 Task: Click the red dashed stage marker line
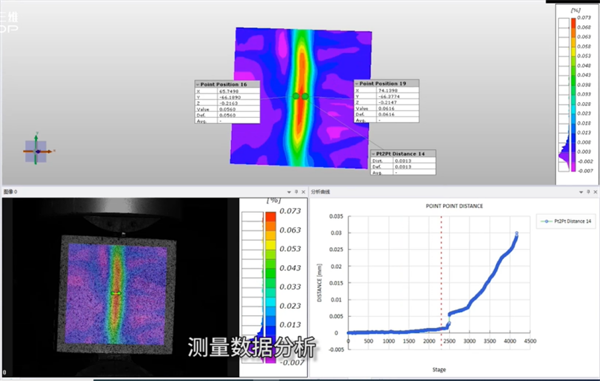pos(441,281)
